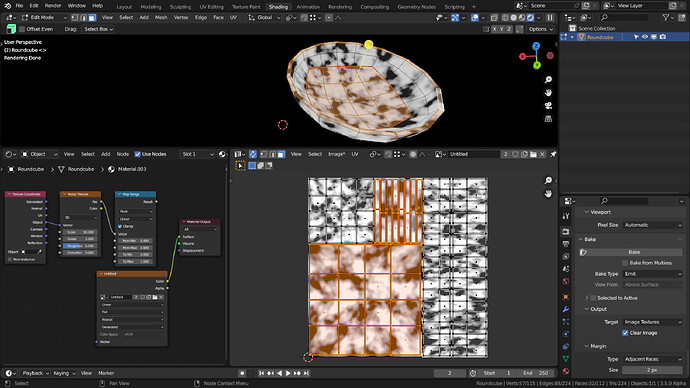This screenshot has width=690, height=388.
Task: Open the Render properties tab icon
Action: [x=566, y=231]
